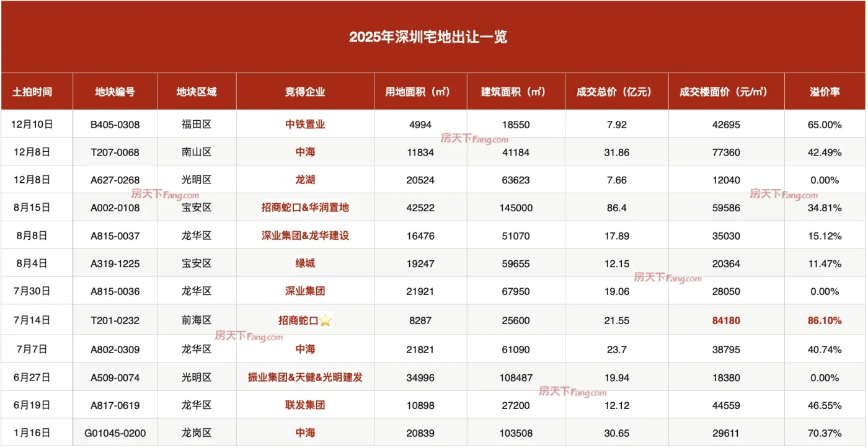Click the highlighted floor price 84180
The width and height of the screenshot is (868, 448).
[x=726, y=321]
